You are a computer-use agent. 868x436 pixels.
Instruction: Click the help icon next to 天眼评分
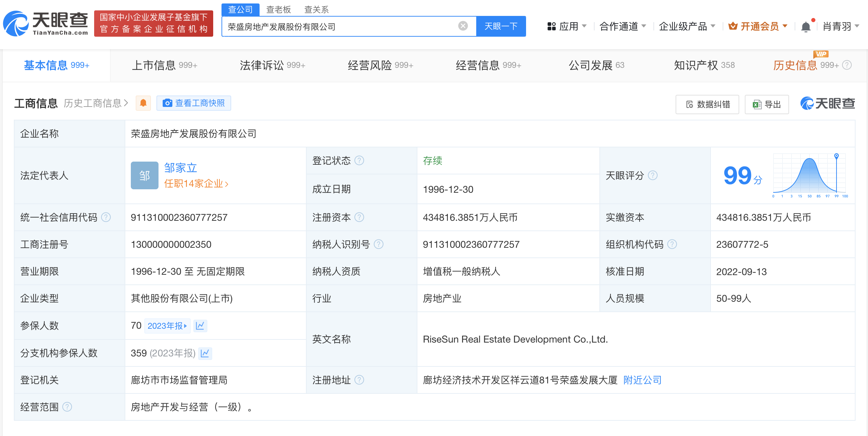pyautogui.click(x=653, y=175)
